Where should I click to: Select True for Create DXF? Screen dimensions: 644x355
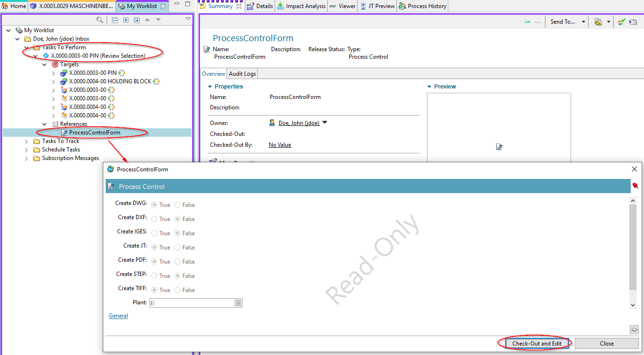pyautogui.click(x=154, y=219)
